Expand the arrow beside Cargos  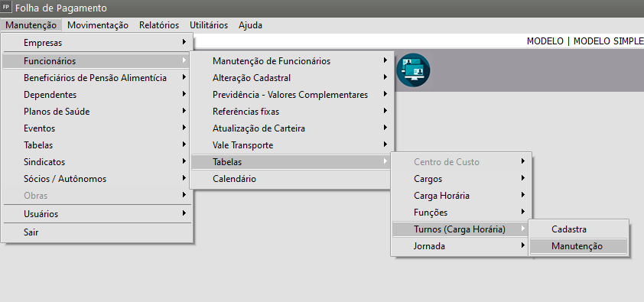[x=523, y=178]
